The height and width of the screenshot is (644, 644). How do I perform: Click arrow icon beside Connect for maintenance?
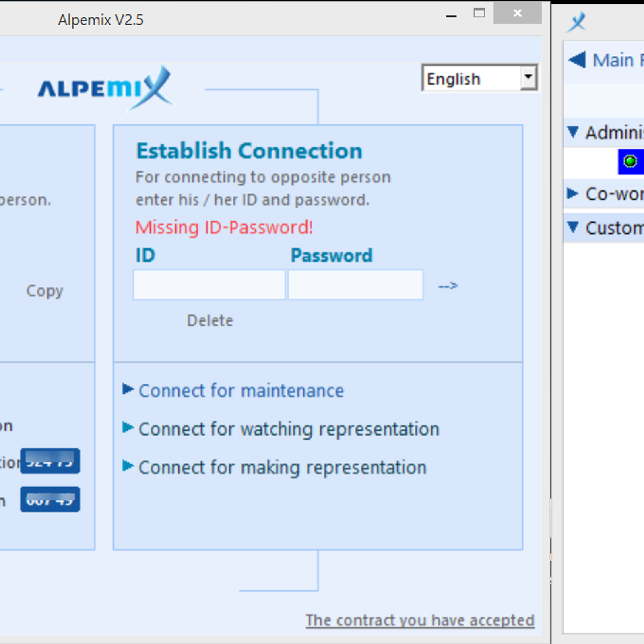(128, 389)
